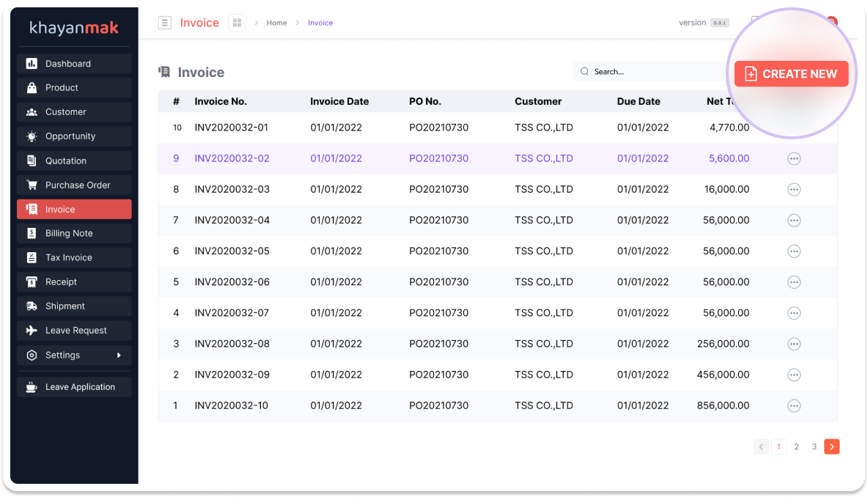Open Leave Application in sidebar

74,387
